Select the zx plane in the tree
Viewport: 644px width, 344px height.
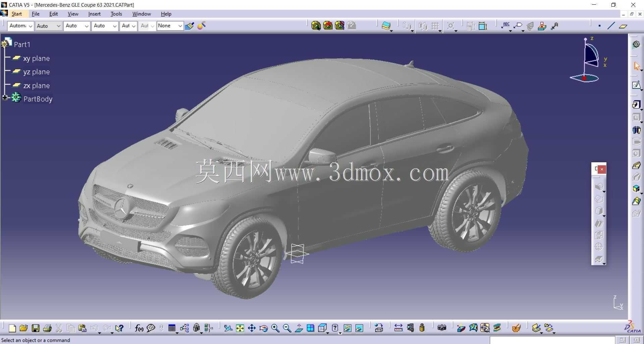[x=36, y=85]
